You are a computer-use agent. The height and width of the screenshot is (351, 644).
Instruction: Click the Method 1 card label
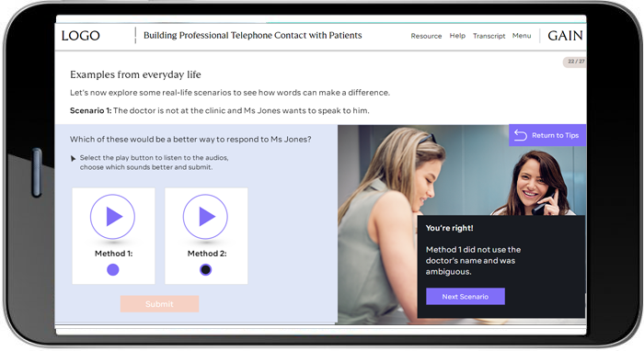[x=114, y=254]
